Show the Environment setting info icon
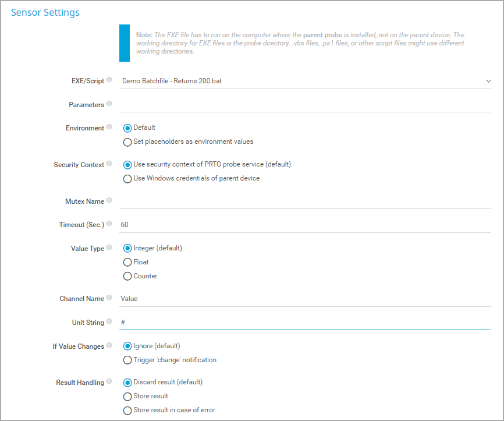This screenshot has width=504, height=421. 109,127
